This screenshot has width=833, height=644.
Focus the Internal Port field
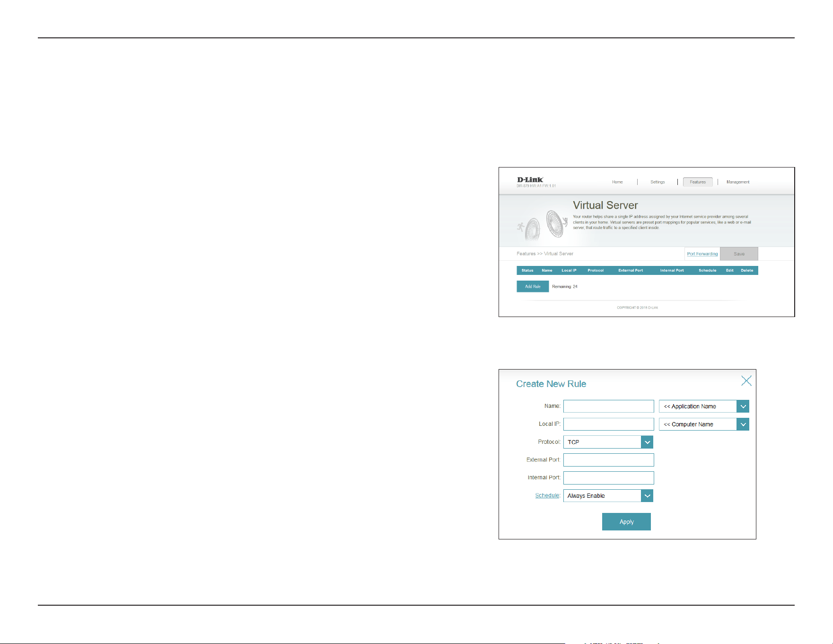click(609, 478)
